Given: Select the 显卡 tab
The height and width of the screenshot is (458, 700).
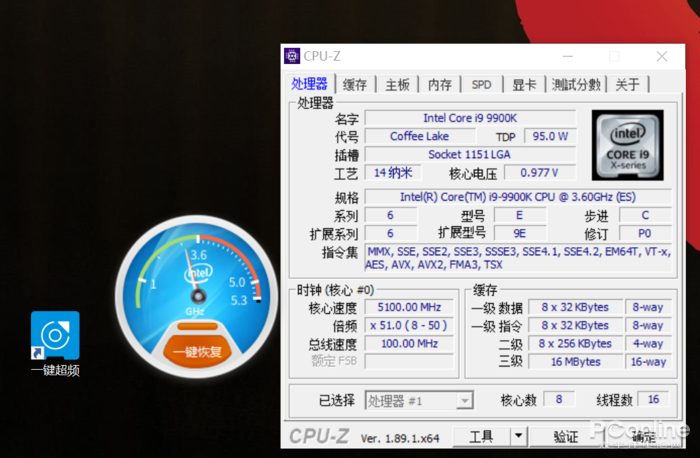Looking at the screenshot, I should 524,84.
